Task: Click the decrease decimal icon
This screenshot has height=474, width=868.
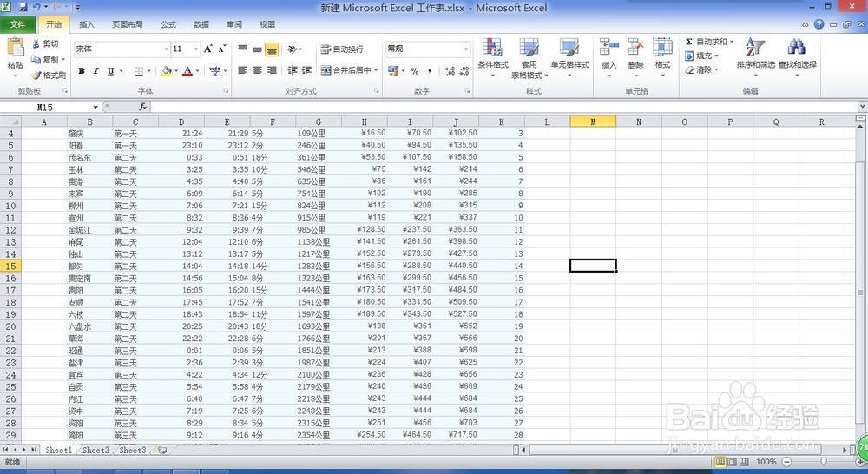Action: point(464,71)
